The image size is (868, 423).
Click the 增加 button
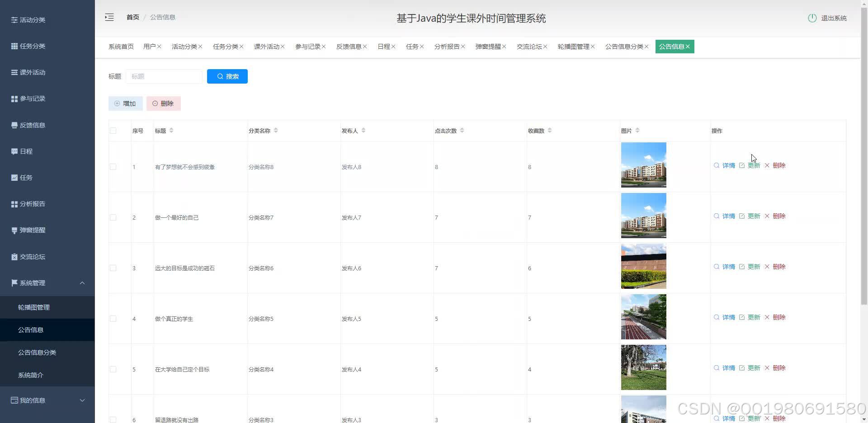pyautogui.click(x=125, y=103)
